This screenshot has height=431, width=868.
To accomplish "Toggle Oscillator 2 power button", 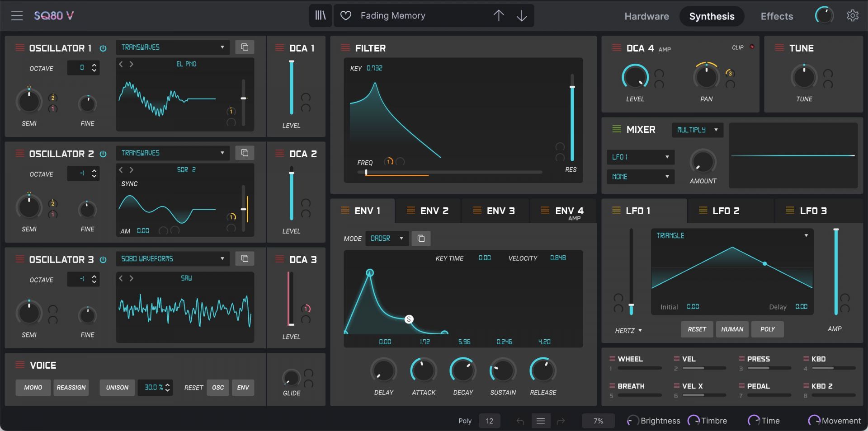I will [103, 154].
